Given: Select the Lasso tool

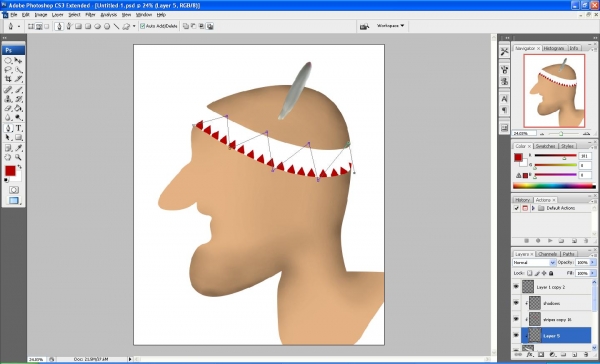Looking at the screenshot, I should [x=8, y=70].
